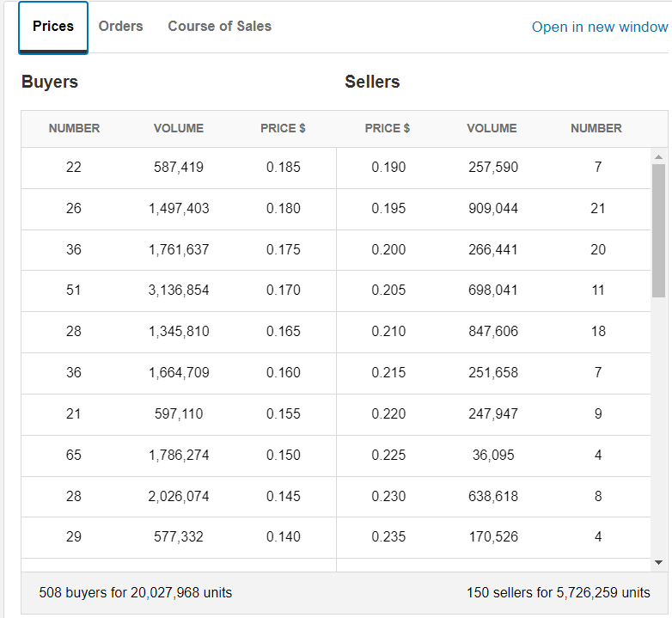
Task: Select seller volume 170,526
Action: pyautogui.click(x=493, y=536)
